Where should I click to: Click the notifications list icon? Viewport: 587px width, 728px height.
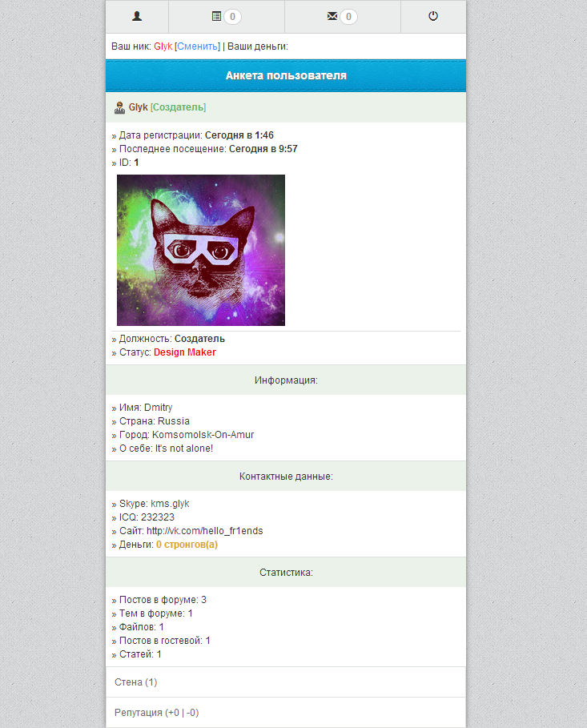coord(216,16)
